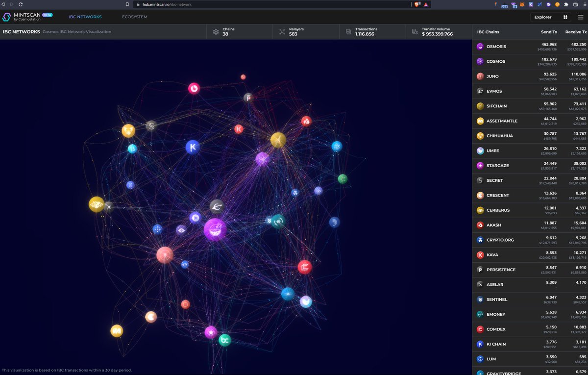The width and height of the screenshot is (588, 375).
Task: Open the hamburger menu in the site header
Action: (581, 17)
